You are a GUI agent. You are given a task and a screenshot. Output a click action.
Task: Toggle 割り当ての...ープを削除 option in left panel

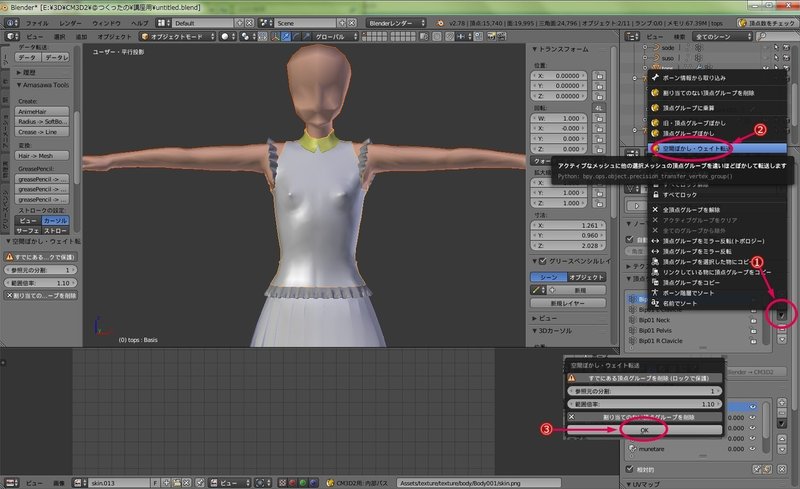(41, 296)
